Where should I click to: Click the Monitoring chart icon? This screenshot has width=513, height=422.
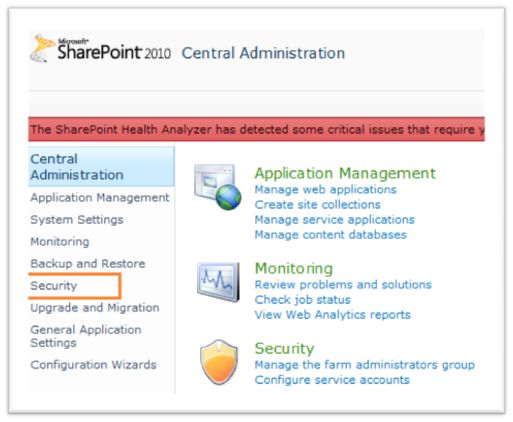pos(218,282)
